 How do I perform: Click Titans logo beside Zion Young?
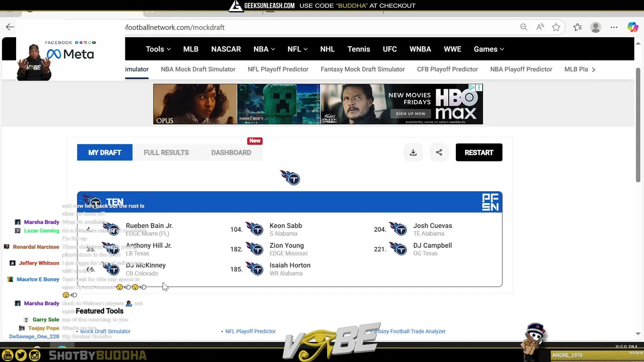point(255,249)
